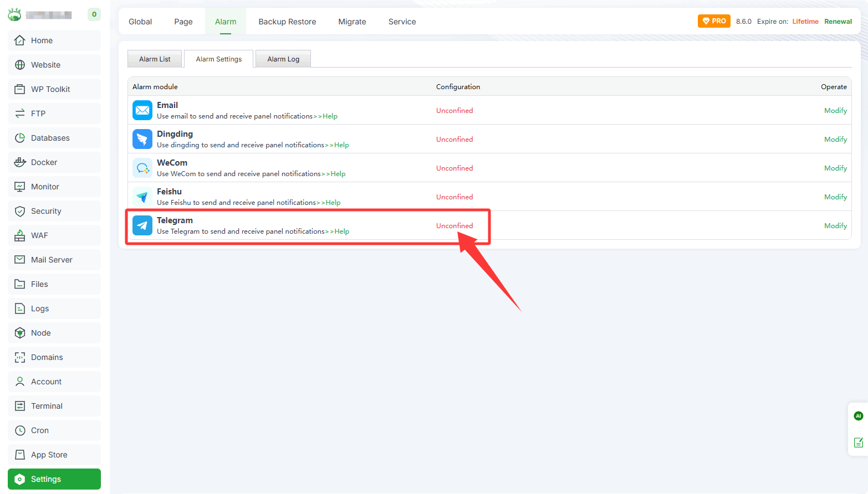Image resolution: width=868 pixels, height=494 pixels.
Task: Launch Terminal from sidebar
Action: [54, 406]
